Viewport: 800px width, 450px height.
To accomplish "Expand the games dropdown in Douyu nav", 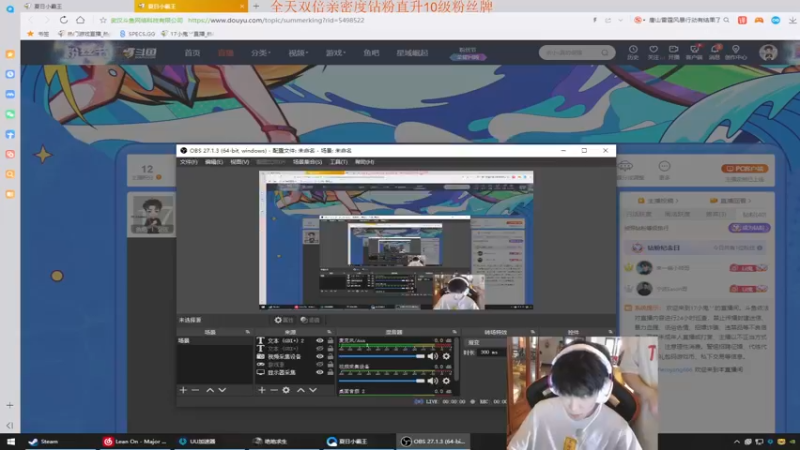I will [335, 53].
